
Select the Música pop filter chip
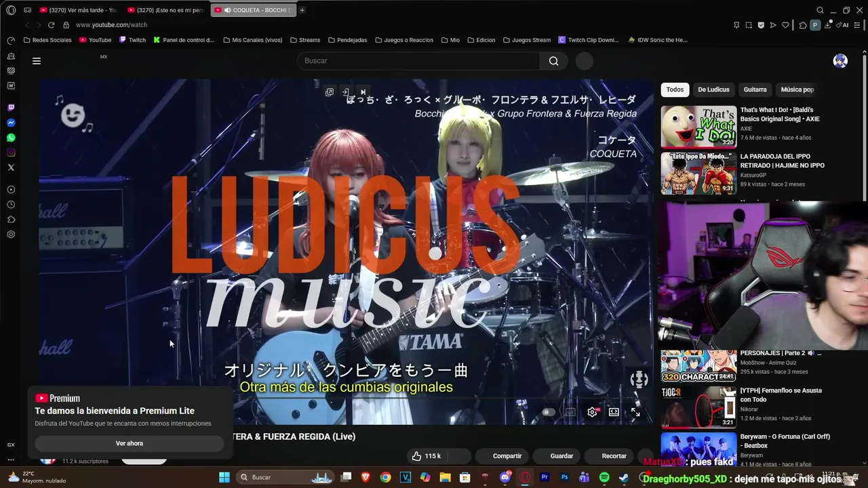tap(797, 89)
